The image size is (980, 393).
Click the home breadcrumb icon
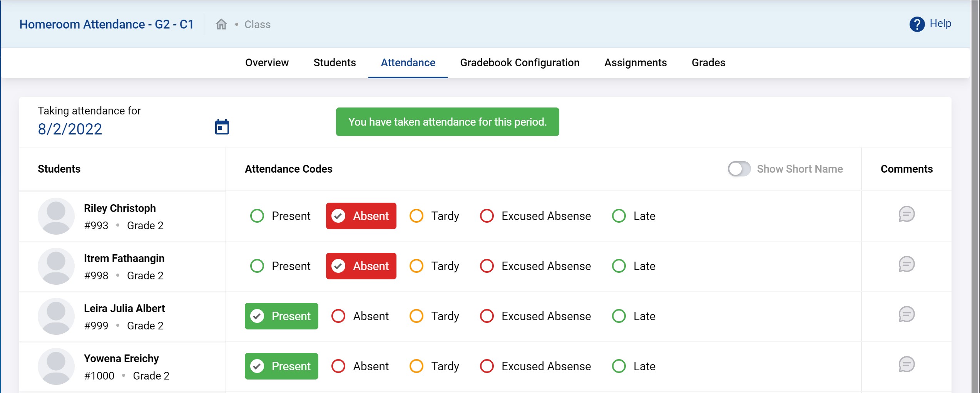[221, 24]
